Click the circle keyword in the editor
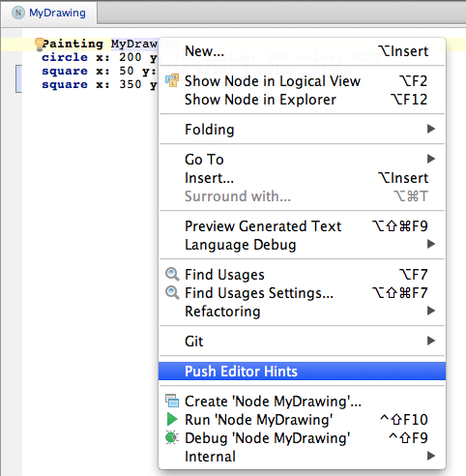The image size is (466, 476). point(65,57)
